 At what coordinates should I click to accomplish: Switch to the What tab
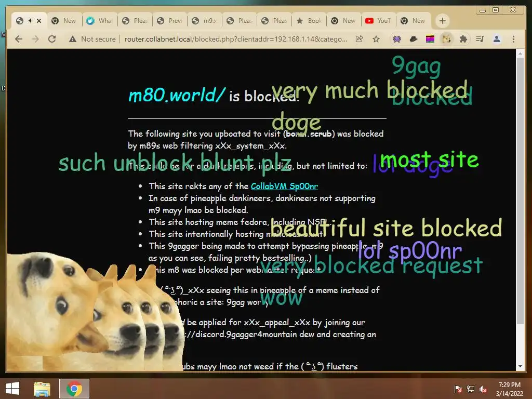point(100,21)
